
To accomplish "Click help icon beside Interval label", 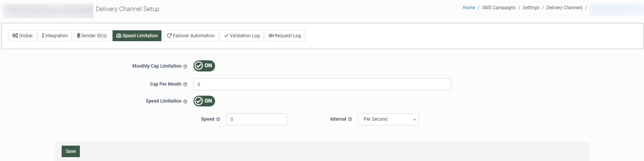I will pos(350,120).
